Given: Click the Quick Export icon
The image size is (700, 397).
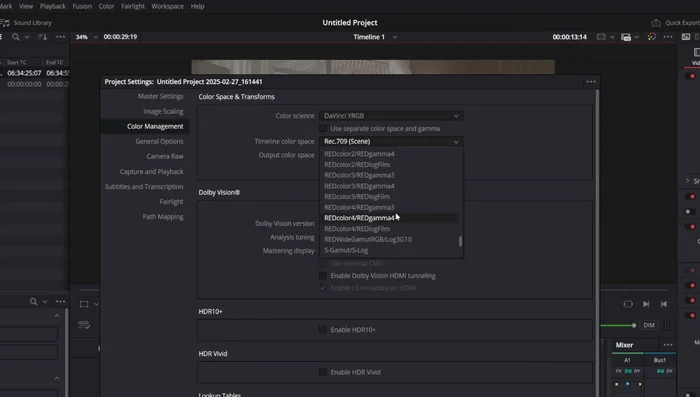Looking at the screenshot, I should pos(656,23).
